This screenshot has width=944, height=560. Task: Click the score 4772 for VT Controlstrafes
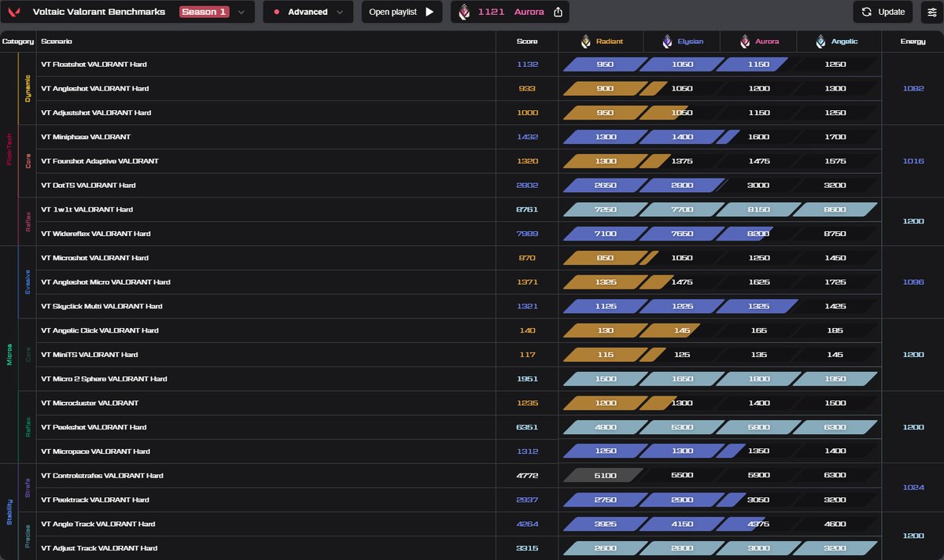[527, 476]
